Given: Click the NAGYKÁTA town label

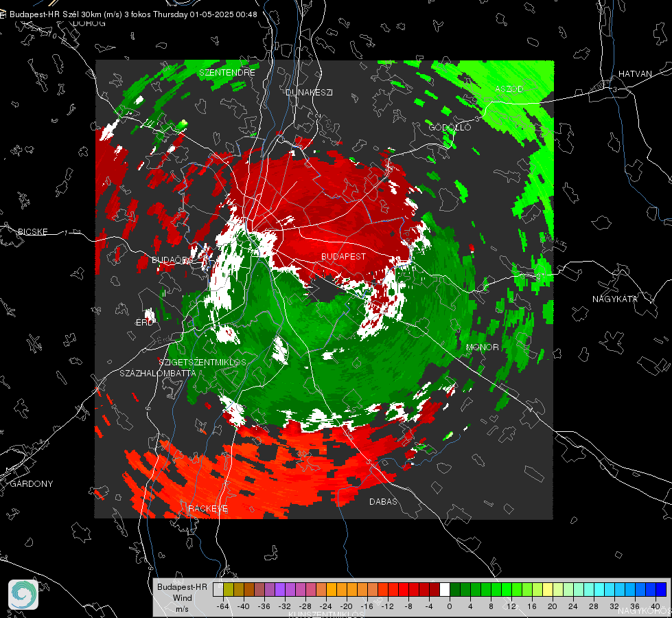Looking at the screenshot, I should pos(615,299).
